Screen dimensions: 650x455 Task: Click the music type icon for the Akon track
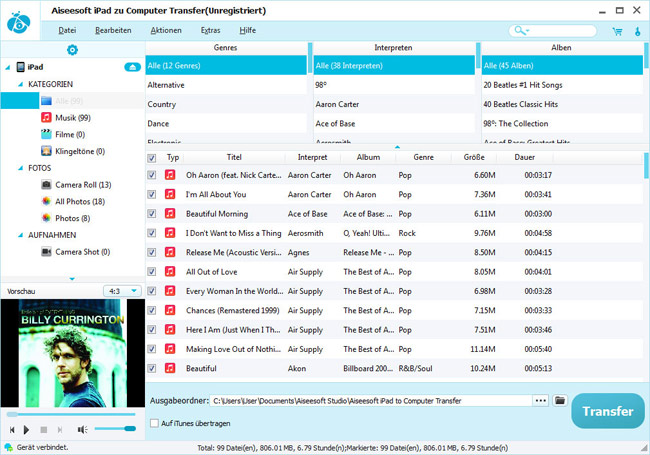[x=170, y=368]
